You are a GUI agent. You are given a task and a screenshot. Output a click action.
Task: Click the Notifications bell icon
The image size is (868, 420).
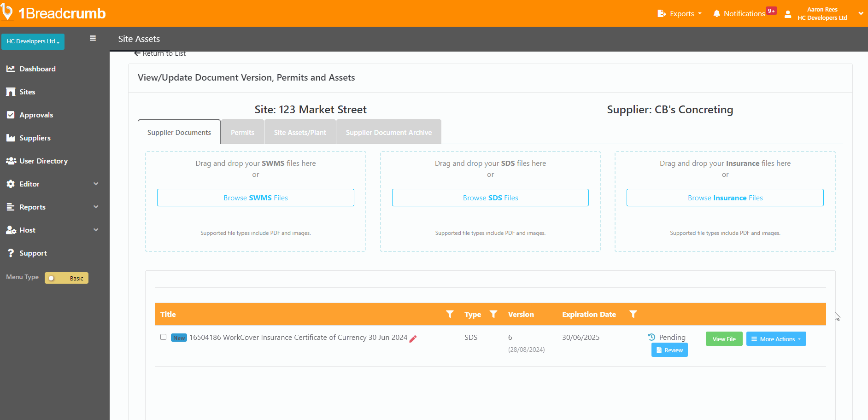click(717, 13)
